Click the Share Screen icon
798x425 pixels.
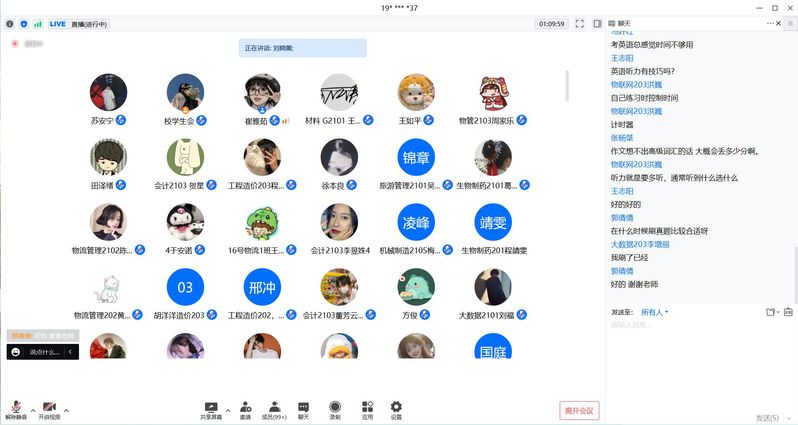[211, 409]
